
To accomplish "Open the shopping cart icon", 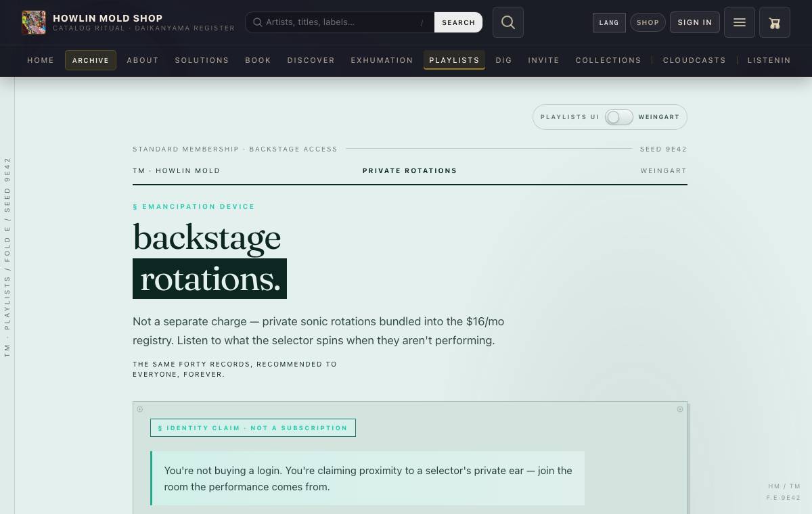I will (775, 22).
